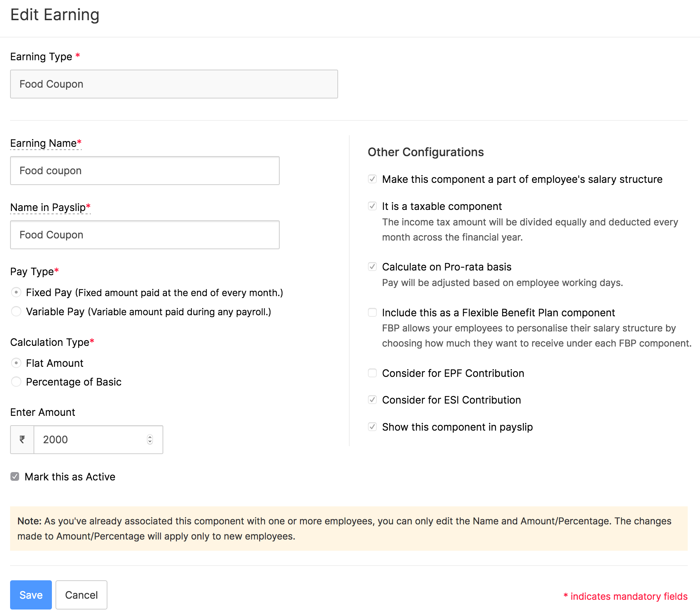Select the Fixed Pay radio button
The width and height of the screenshot is (700, 616).
click(x=16, y=292)
